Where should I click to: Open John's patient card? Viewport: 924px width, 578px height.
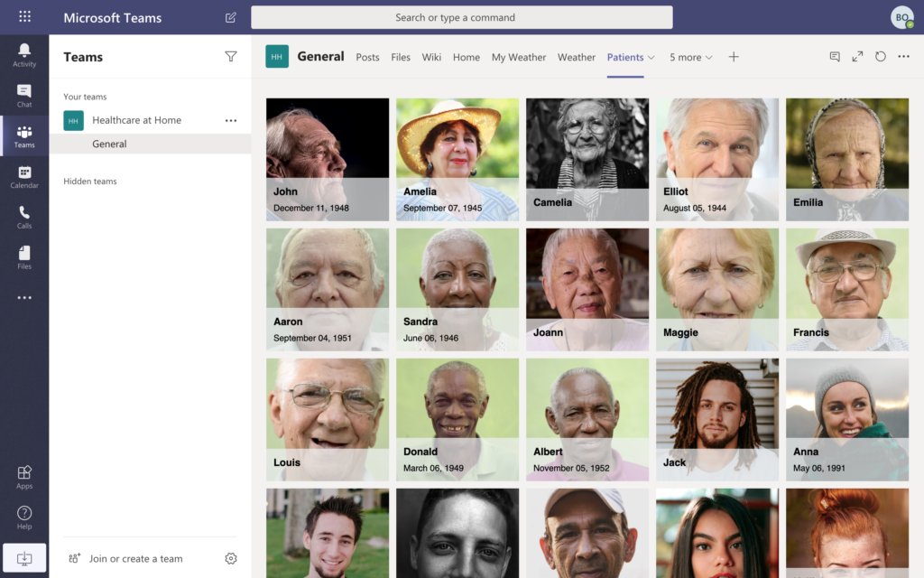(x=328, y=159)
